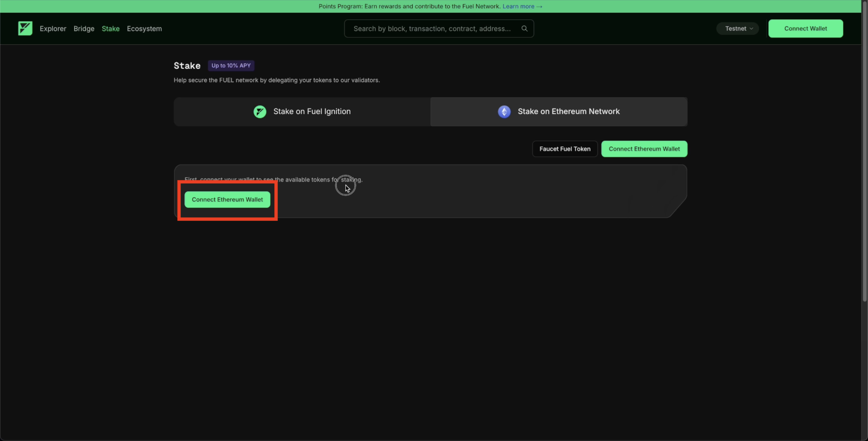The height and width of the screenshot is (441, 868).
Task: Click Connect Ethereum Wallet inside the card
Action: pos(227,200)
